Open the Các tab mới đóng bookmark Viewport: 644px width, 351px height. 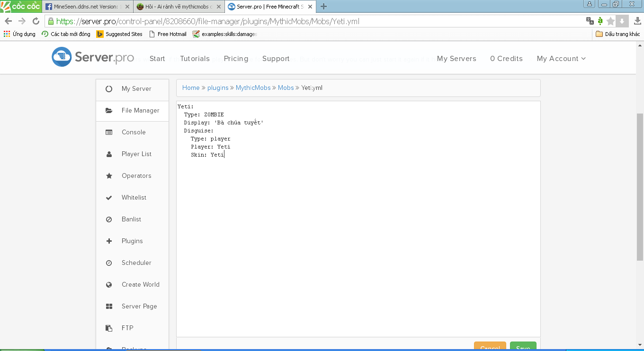point(66,34)
